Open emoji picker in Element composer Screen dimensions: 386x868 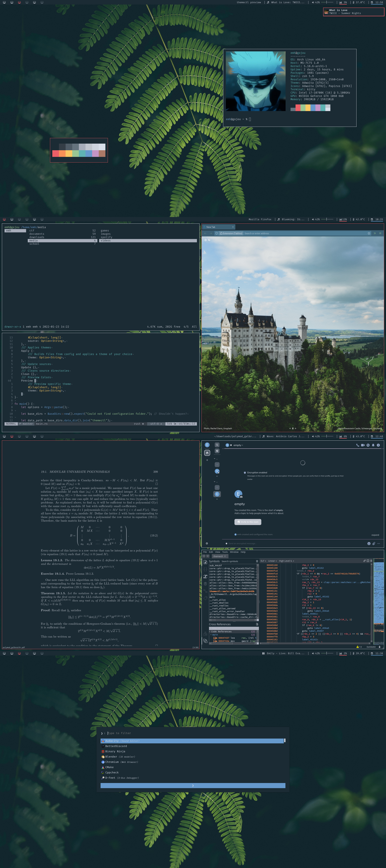point(369,544)
